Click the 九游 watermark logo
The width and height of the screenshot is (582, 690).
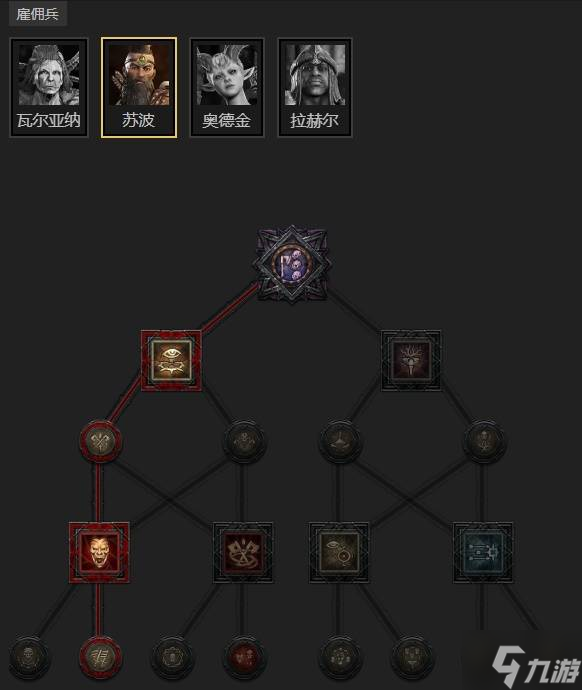pos(534,667)
